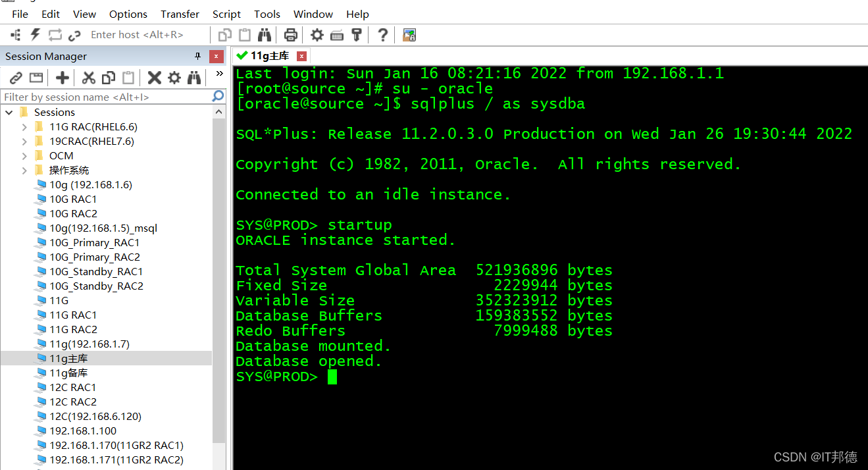Close the 11g主库 tab
Viewport: 868px width, 470px height.
pyautogui.click(x=302, y=56)
